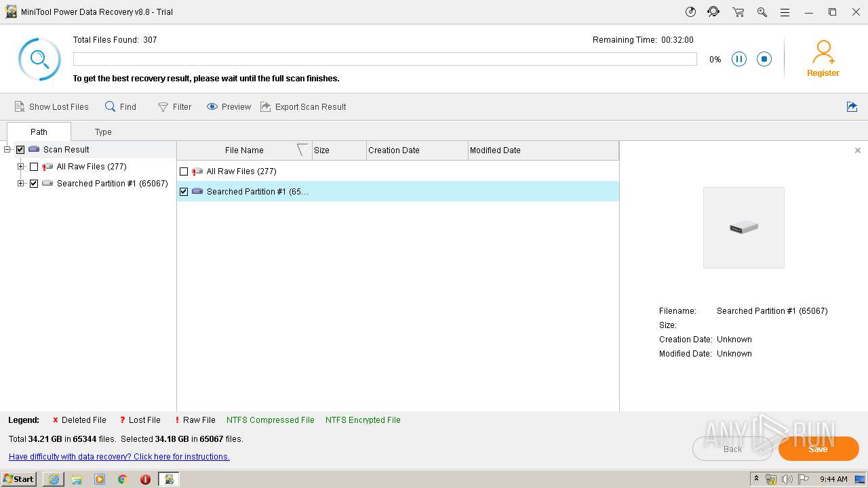Click Export Scan Result
This screenshot has width=868, height=488.
coord(303,107)
